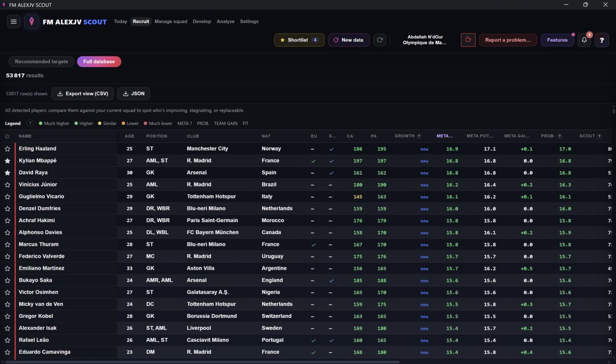Click the Growth column help icon

(x=419, y=136)
